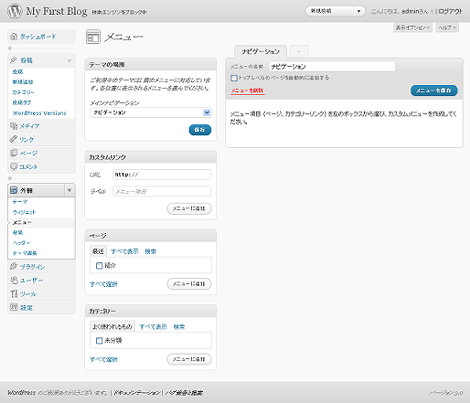Switch to View All tab in Pages box

click(x=124, y=251)
